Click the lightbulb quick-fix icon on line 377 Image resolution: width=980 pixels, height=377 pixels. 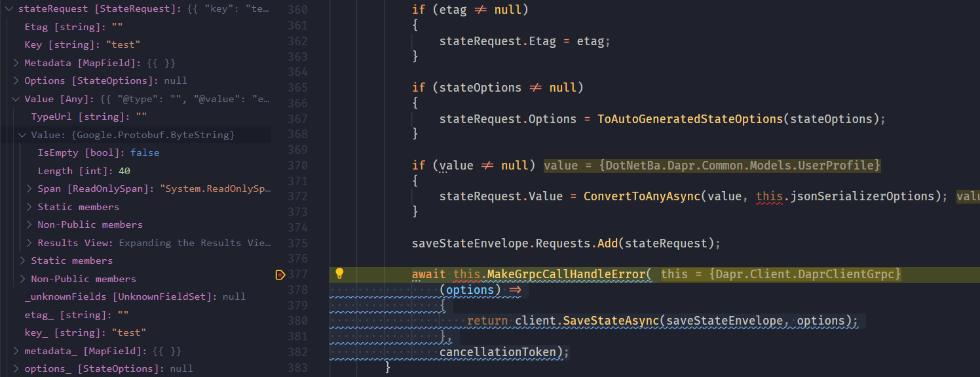point(339,274)
